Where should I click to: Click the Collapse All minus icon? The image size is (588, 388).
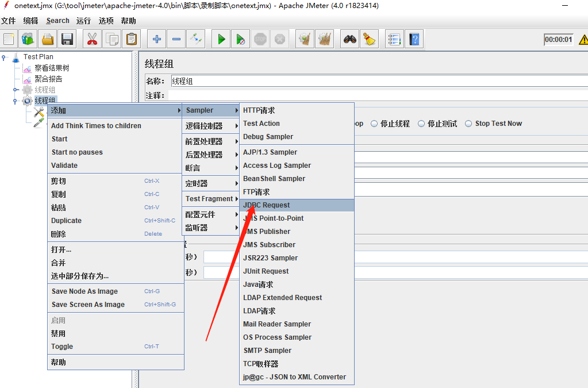176,39
